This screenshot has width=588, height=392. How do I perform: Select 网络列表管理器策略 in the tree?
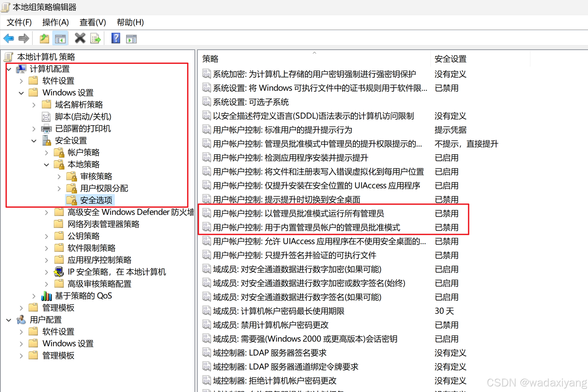(x=103, y=224)
